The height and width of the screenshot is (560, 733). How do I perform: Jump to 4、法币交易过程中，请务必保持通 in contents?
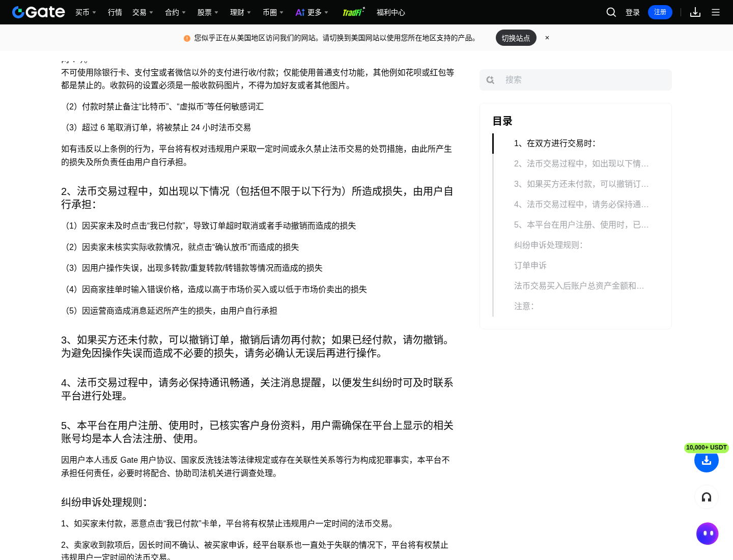581,205
